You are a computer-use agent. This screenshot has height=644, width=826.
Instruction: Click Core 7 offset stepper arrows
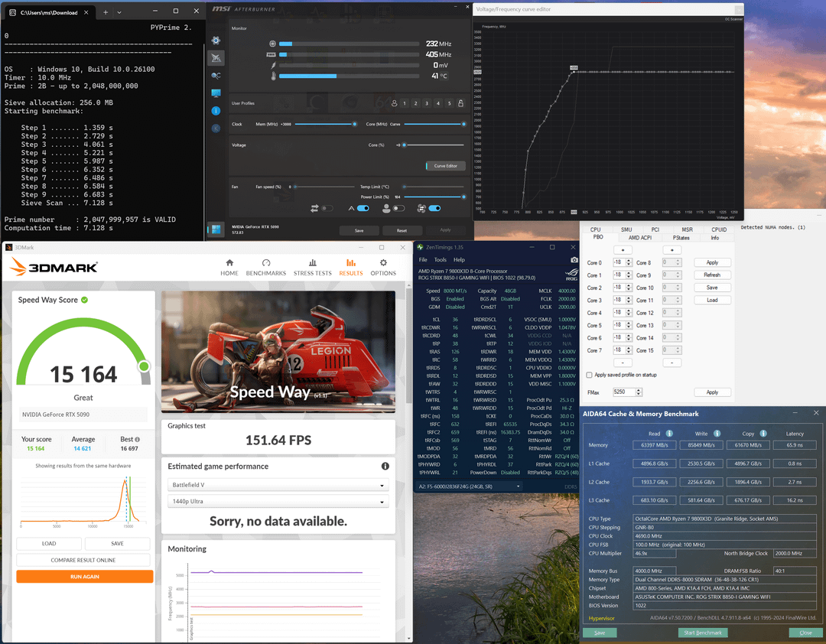pos(629,350)
